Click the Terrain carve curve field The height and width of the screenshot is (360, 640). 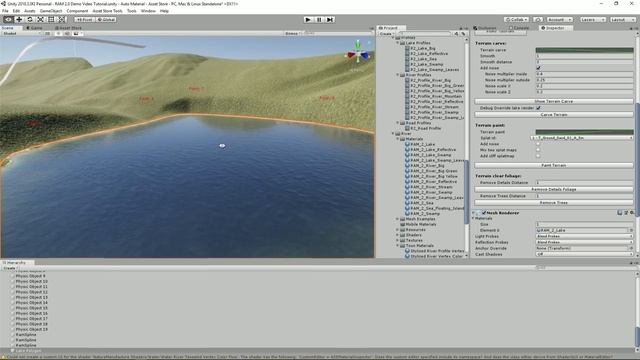tap(584, 50)
